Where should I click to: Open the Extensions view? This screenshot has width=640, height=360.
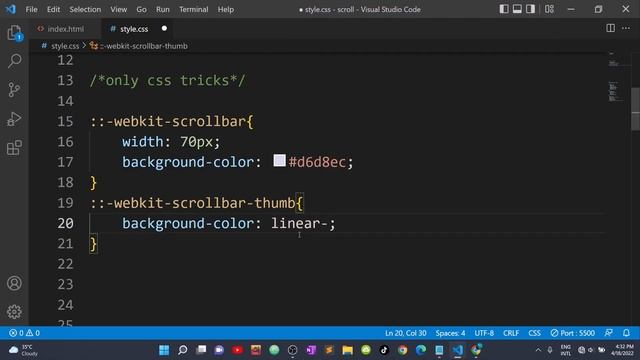point(14,147)
